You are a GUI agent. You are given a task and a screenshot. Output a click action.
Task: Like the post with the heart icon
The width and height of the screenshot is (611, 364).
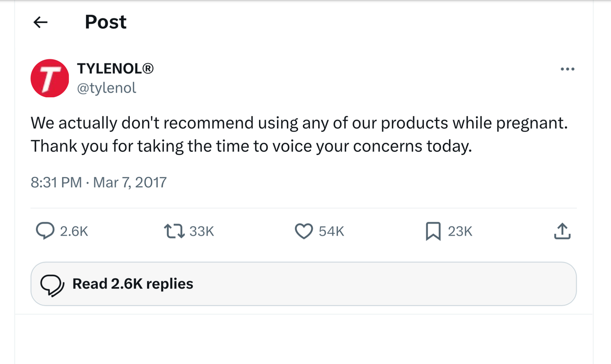click(304, 231)
